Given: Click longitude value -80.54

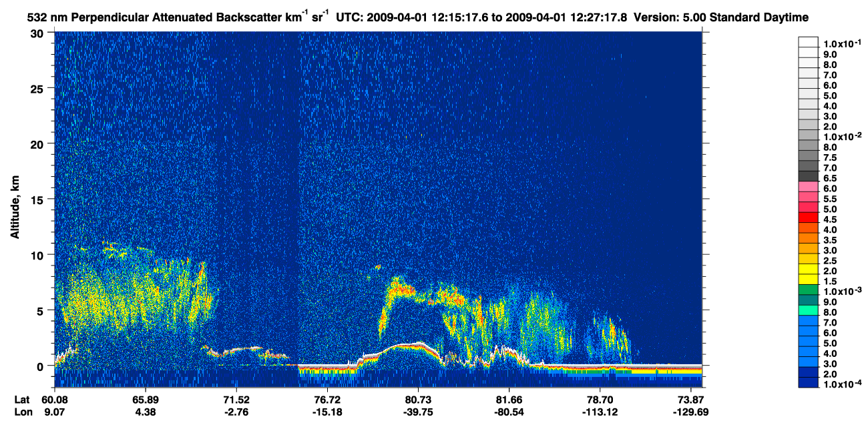Looking at the screenshot, I should (x=509, y=412).
